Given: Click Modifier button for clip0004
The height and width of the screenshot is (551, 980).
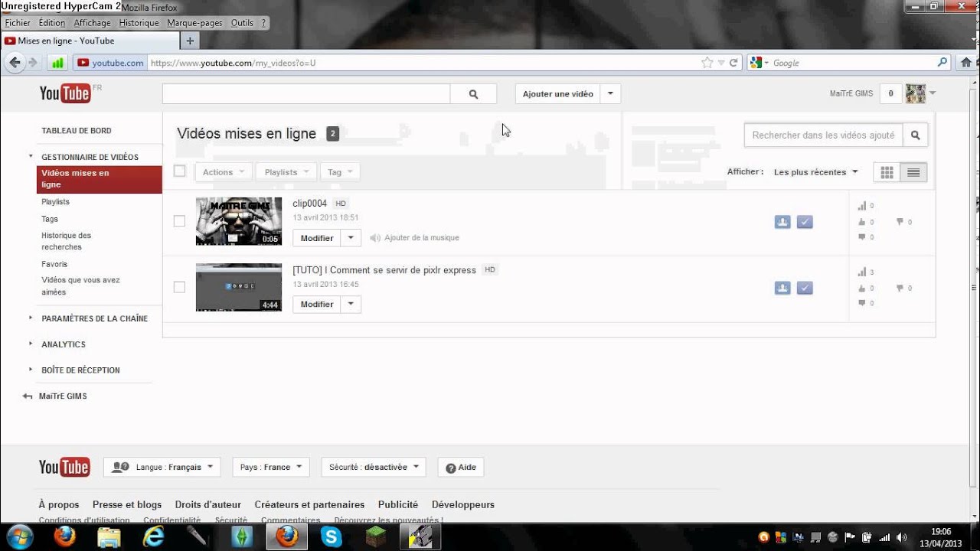Looking at the screenshot, I should tap(317, 238).
